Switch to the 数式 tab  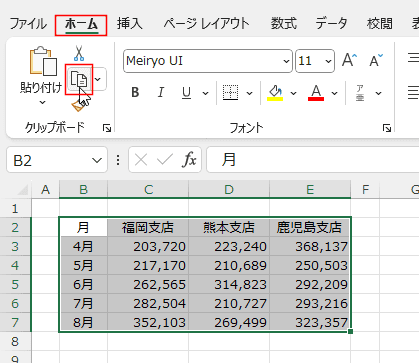pos(283,24)
